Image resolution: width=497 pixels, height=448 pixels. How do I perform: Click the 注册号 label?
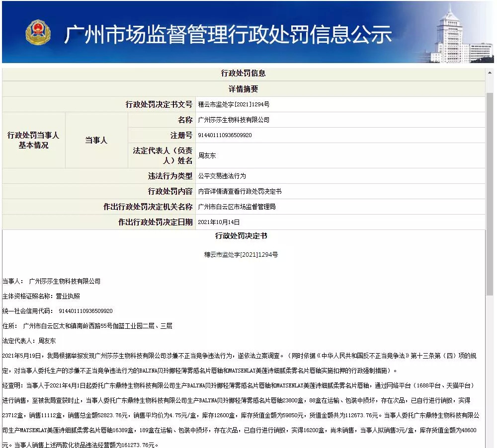coord(181,135)
